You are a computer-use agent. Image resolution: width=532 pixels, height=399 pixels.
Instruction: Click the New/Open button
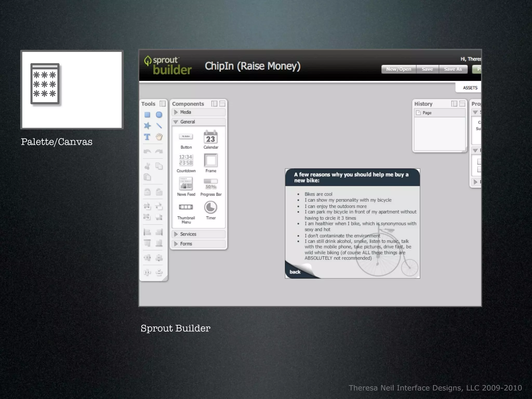(x=398, y=69)
